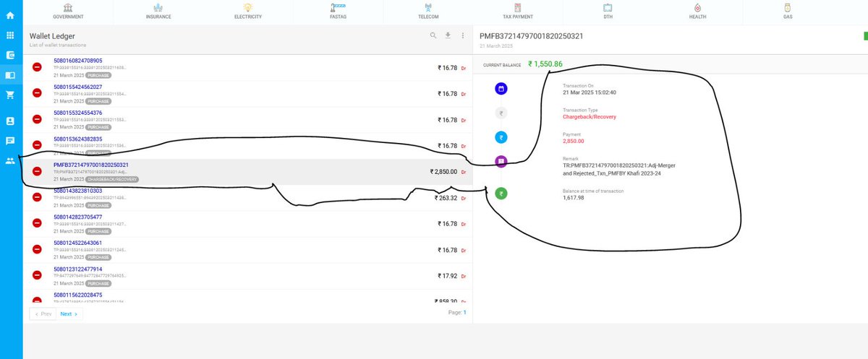Image resolution: width=868 pixels, height=359 pixels.
Task: Open the Health services tab
Action: pyautogui.click(x=697, y=11)
